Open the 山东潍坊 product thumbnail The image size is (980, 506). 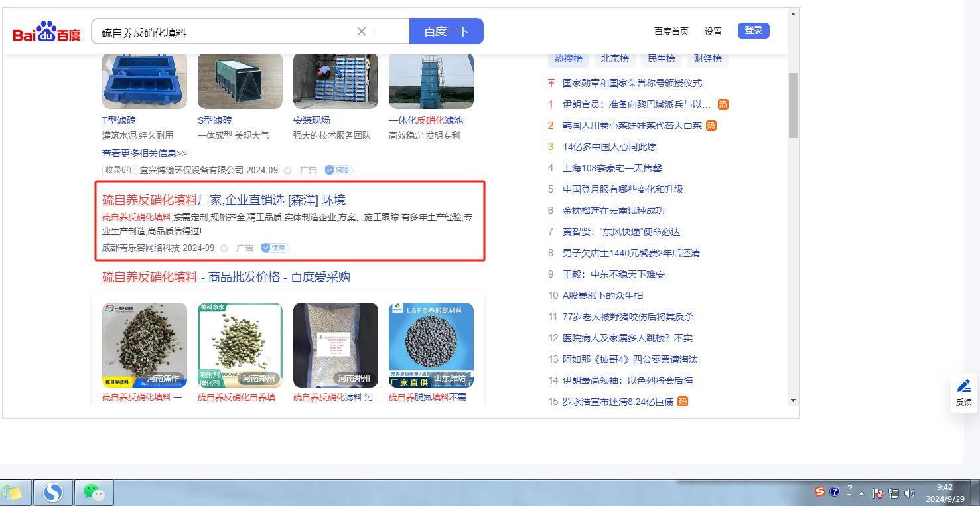click(x=431, y=345)
